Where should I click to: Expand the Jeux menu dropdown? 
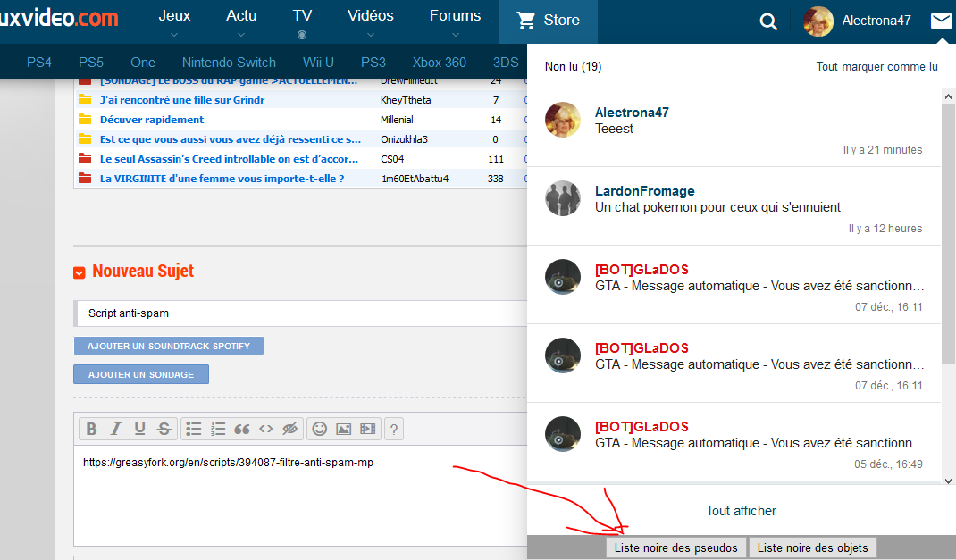174,21
